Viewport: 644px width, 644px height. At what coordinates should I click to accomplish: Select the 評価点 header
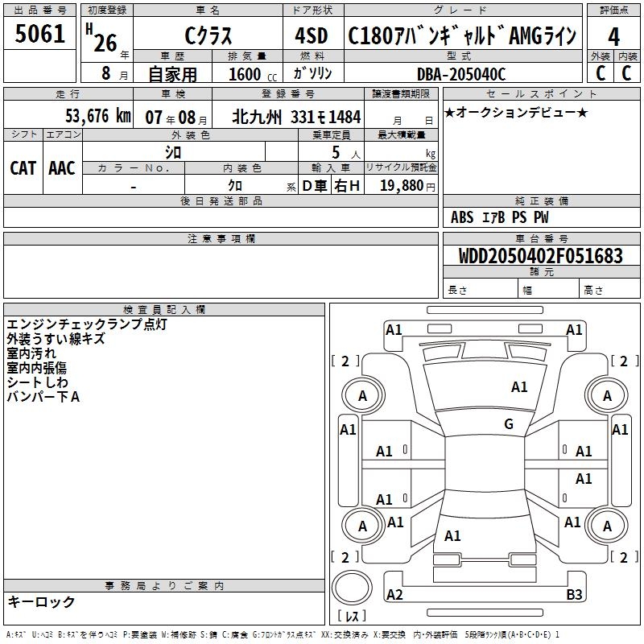coord(613,10)
